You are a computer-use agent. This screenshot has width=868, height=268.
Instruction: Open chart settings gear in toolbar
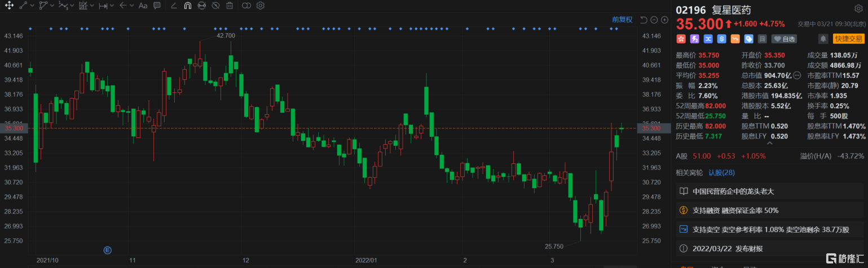(260, 6)
